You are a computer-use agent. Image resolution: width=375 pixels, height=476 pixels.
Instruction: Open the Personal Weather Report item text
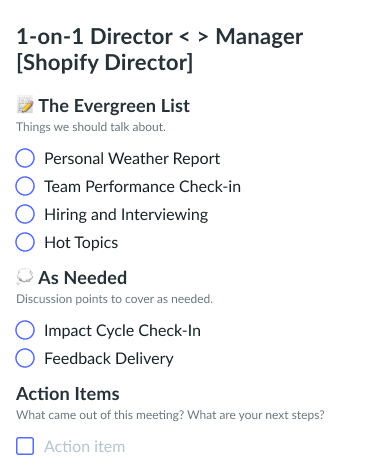click(x=132, y=158)
